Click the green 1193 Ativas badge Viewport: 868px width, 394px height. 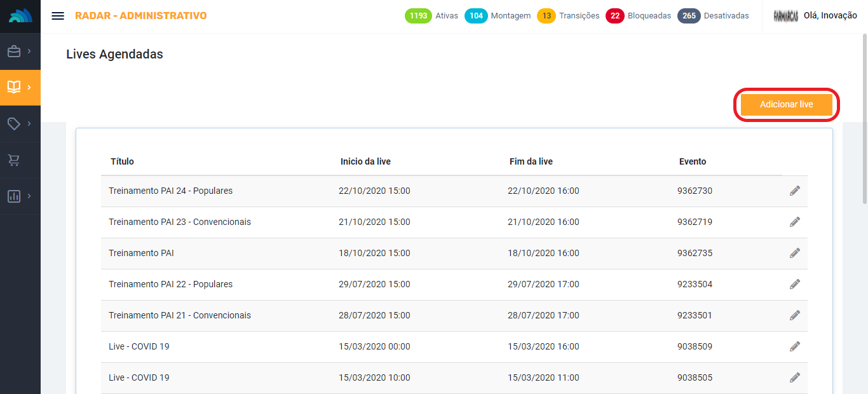coord(418,16)
